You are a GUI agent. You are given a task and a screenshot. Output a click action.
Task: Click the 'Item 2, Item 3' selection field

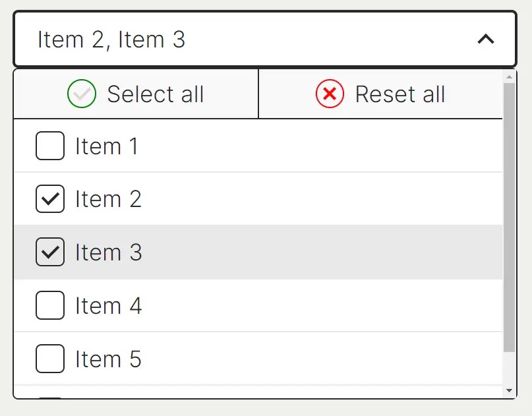coord(265,39)
